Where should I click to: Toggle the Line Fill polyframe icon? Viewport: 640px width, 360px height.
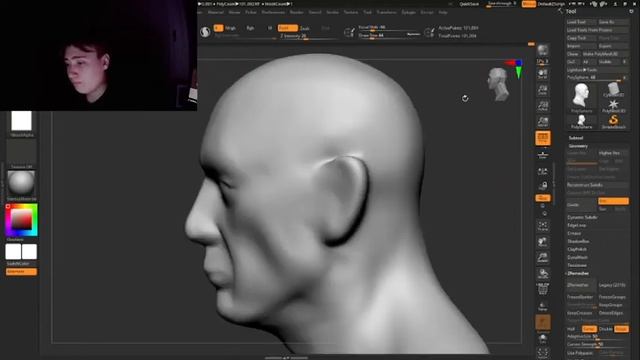pyautogui.click(x=543, y=289)
